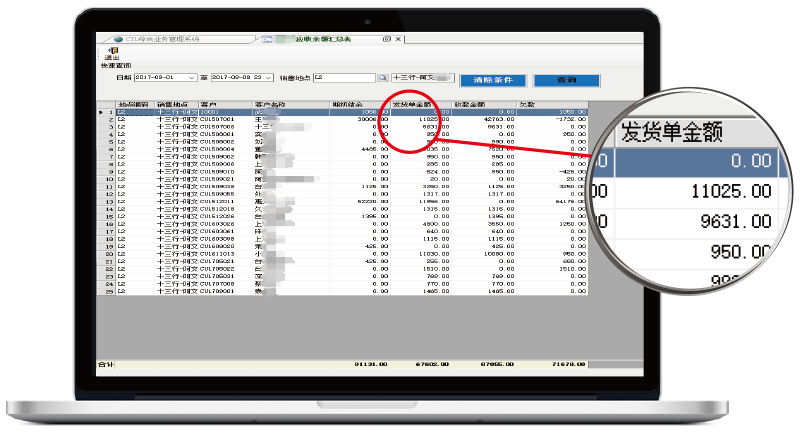This screenshot has width=801, height=435.
Task: Click 11030.00 in row 20
Action: (433, 254)
